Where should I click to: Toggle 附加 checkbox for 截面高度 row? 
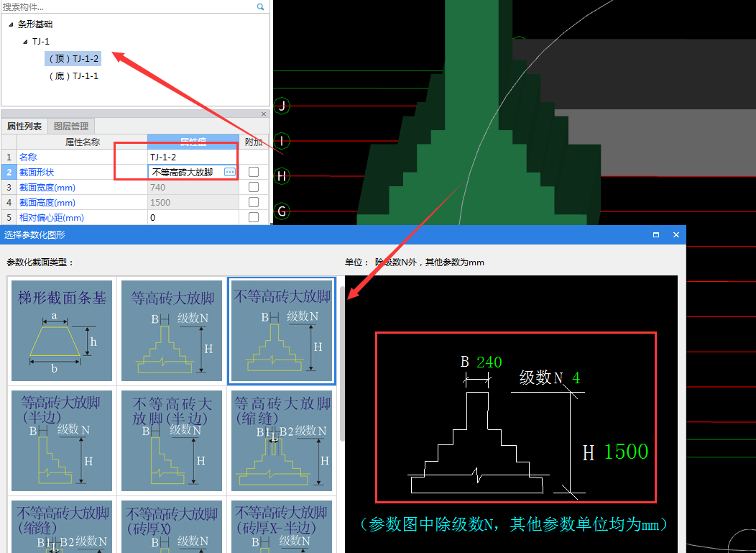coord(254,202)
